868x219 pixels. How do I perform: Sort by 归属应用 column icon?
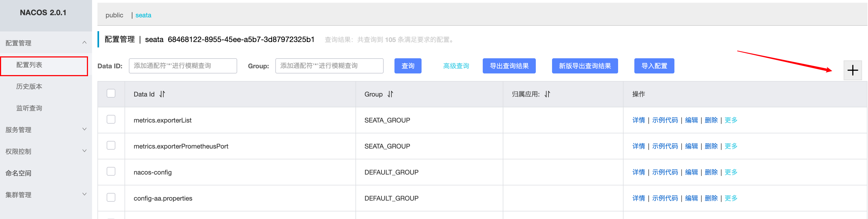[547, 94]
